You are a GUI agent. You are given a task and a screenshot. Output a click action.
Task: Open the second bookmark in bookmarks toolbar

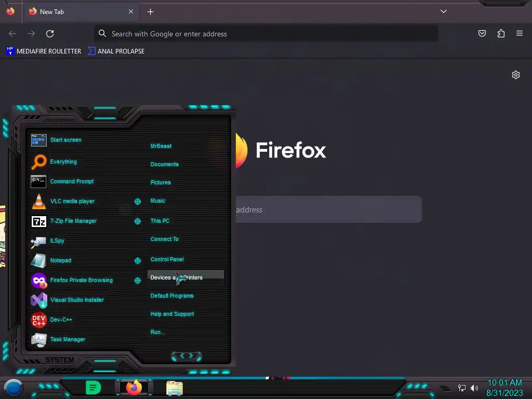click(116, 51)
